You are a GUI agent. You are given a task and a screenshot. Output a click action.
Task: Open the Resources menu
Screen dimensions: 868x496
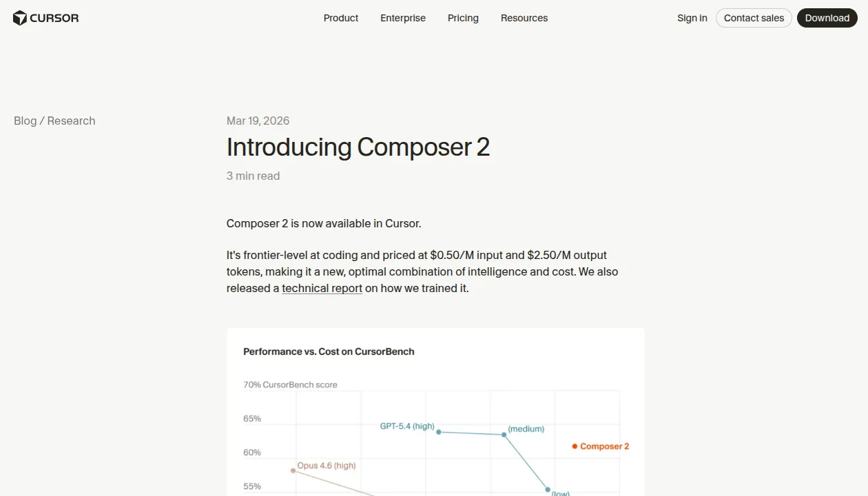click(524, 18)
